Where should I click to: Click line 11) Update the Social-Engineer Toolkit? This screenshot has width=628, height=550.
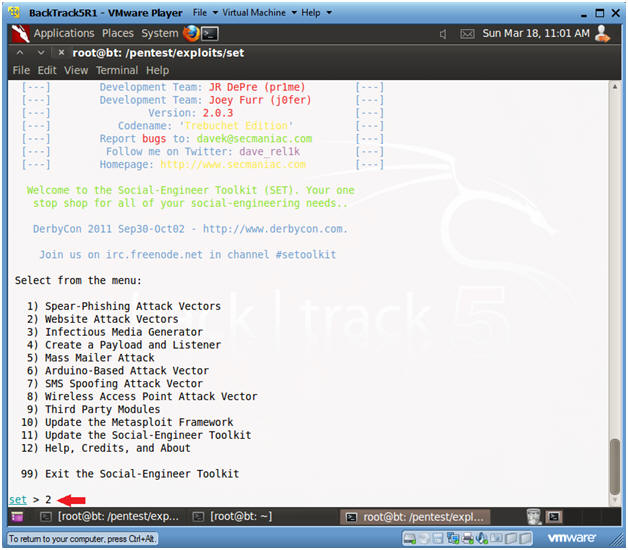(x=136, y=435)
